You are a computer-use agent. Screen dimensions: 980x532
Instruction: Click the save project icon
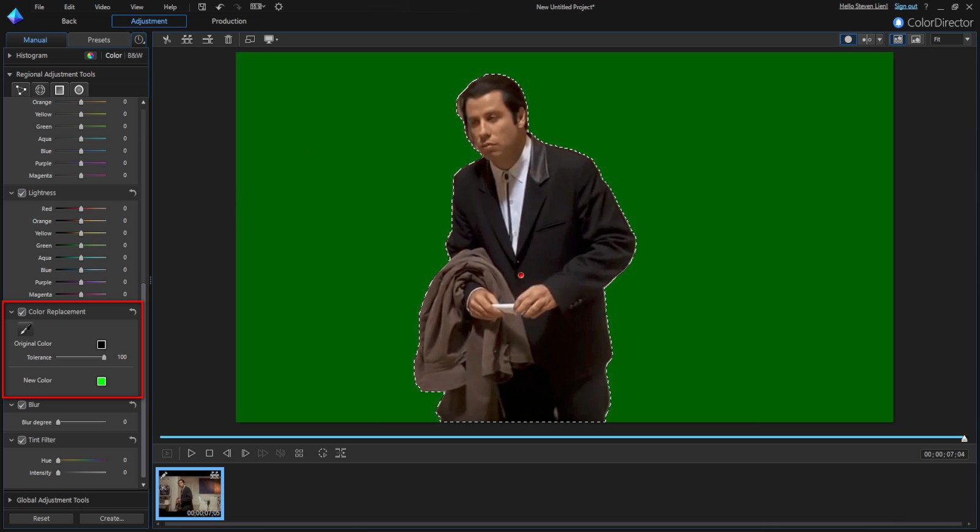[202, 7]
